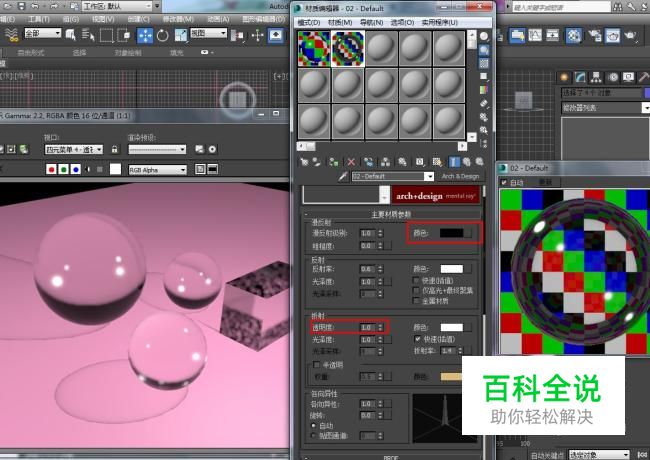Click the diffuse color black swatch

coord(452,233)
